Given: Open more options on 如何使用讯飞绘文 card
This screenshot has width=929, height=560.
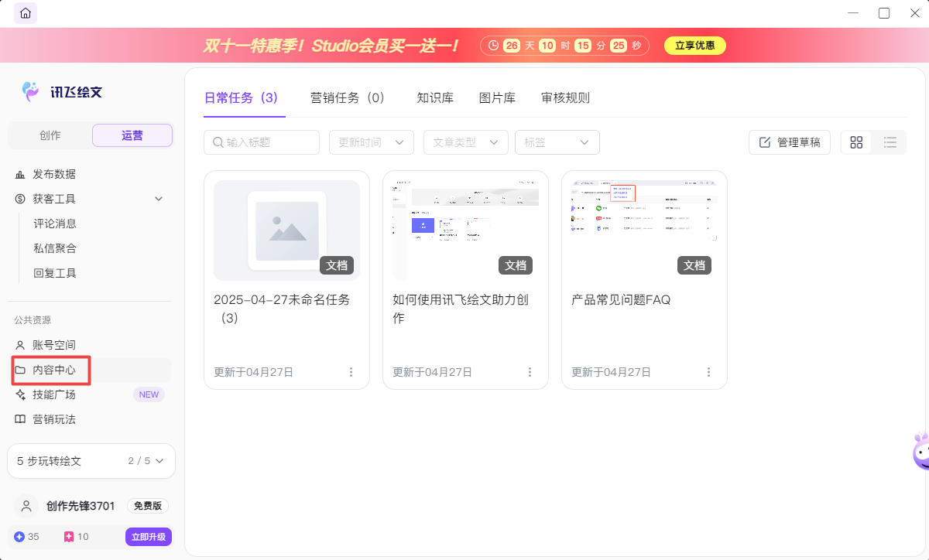Looking at the screenshot, I should point(530,372).
